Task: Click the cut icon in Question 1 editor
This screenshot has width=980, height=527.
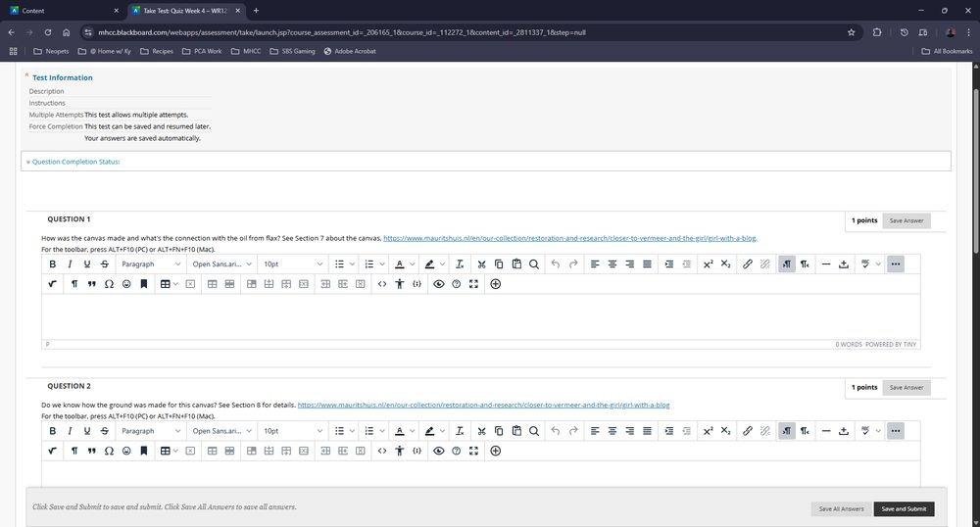Action: (481, 264)
